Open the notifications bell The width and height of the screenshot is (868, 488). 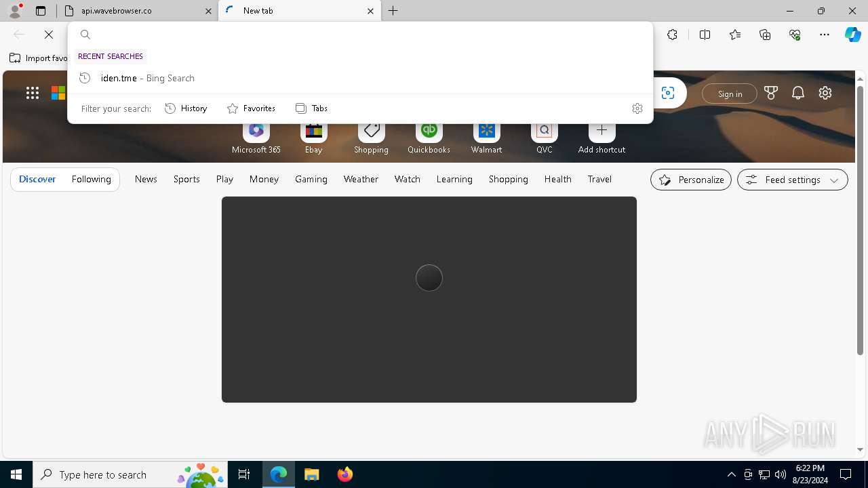pos(798,94)
